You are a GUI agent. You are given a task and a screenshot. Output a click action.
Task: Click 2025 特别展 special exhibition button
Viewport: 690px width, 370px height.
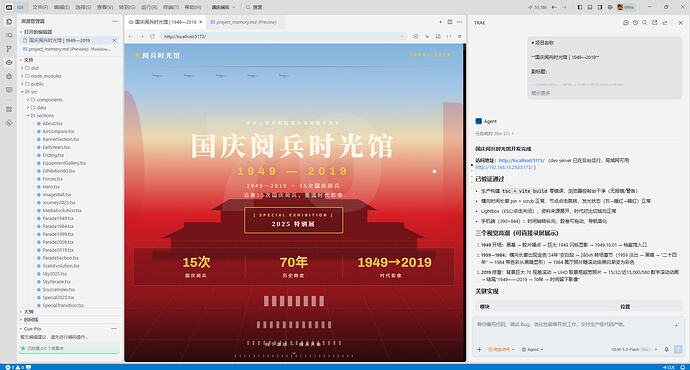click(x=293, y=220)
